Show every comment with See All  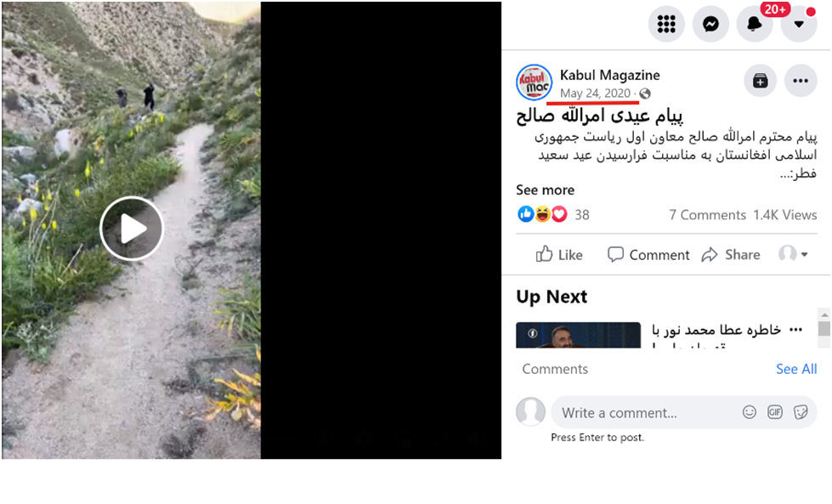pos(796,369)
